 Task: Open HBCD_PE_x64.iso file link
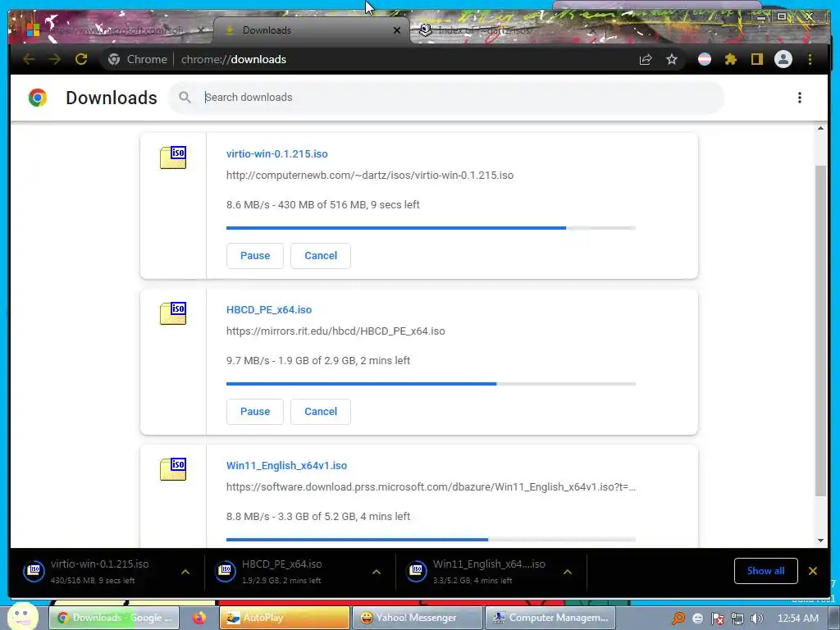pyautogui.click(x=269, y=309)
